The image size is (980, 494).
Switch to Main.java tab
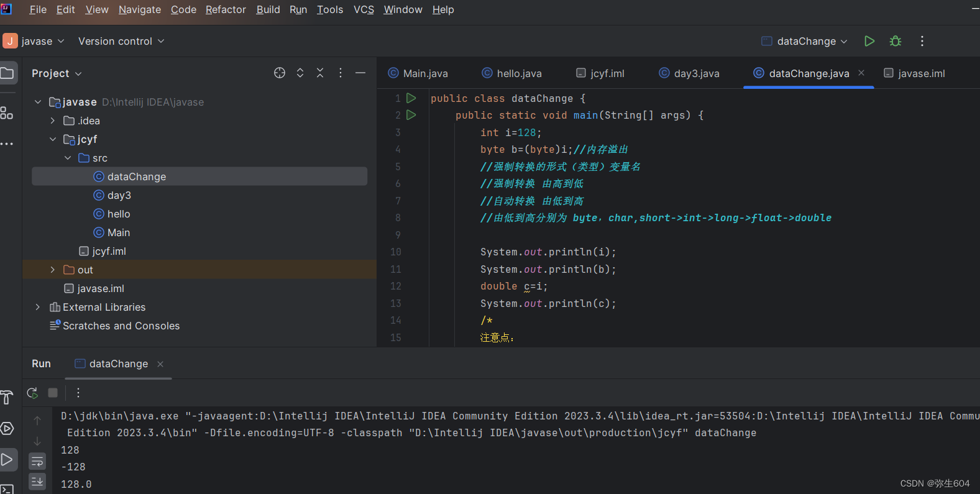click(418, 73)
